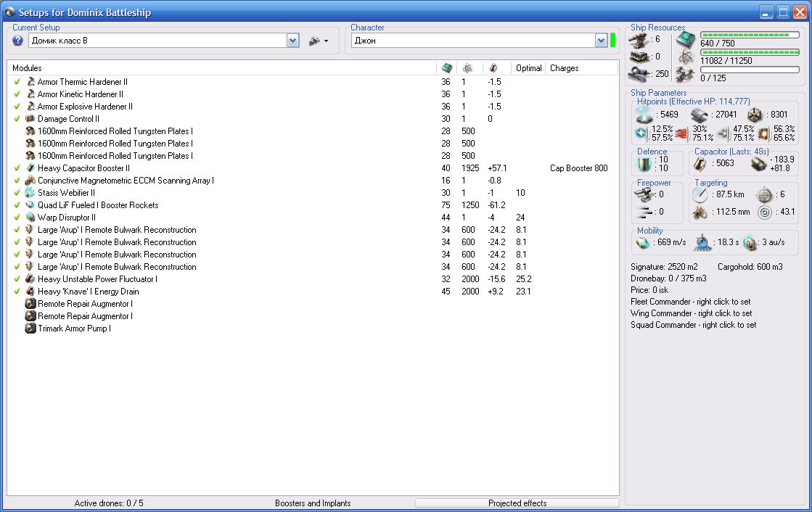Toggle Heavy 'Knave' I Energy Drain checkmark

click(x=17, y=292)
